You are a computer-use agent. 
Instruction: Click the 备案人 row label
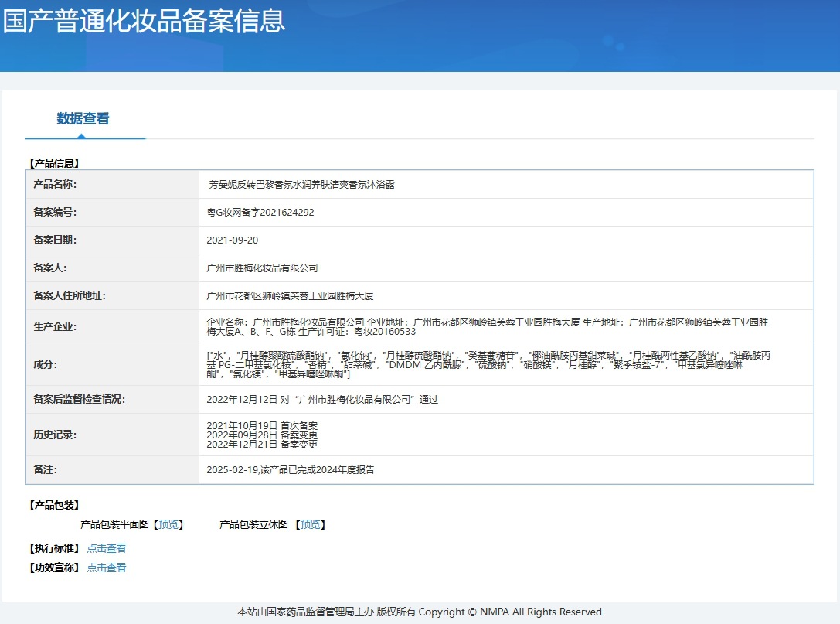(49, 268)
